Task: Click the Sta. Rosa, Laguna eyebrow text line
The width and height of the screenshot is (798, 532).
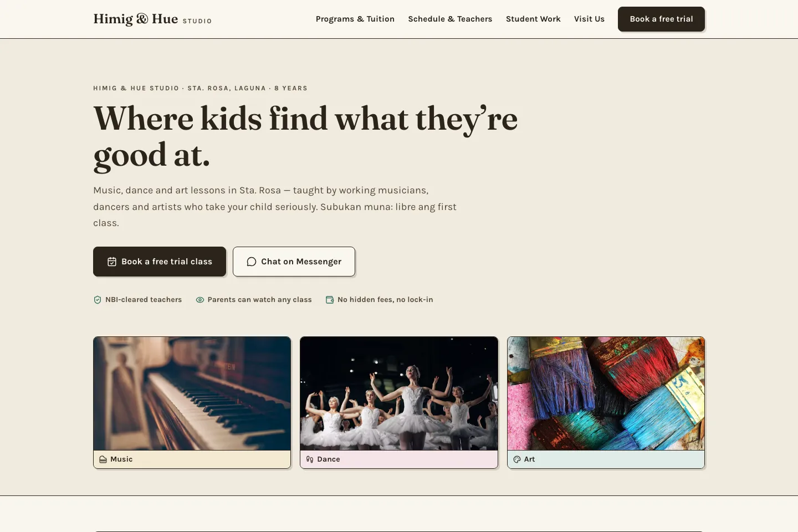Action: pyautogui.click(x=200, y=88)
